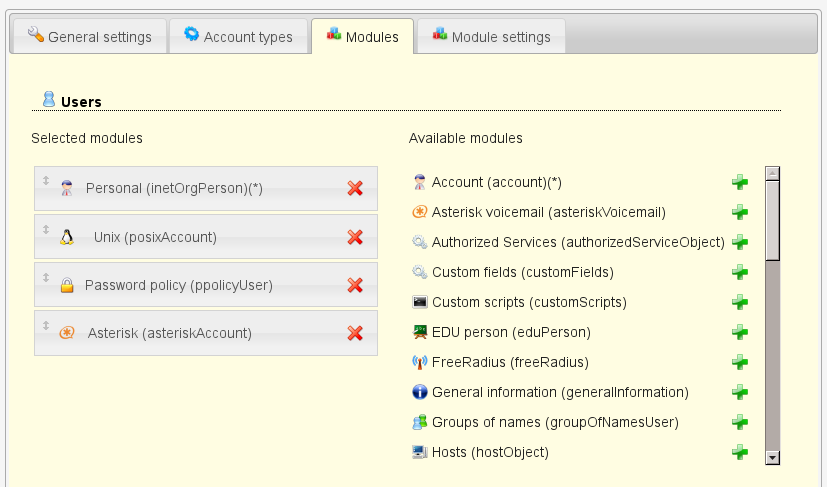Viewport: 827px width, 487px height.
Task: Remove the Asterisk (asteriskAccount) module
Action: [x=354, y=333]
